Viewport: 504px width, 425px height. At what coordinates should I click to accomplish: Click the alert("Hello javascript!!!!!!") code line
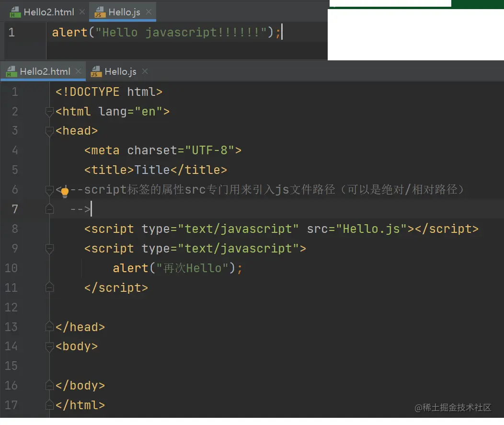(167, 33)
